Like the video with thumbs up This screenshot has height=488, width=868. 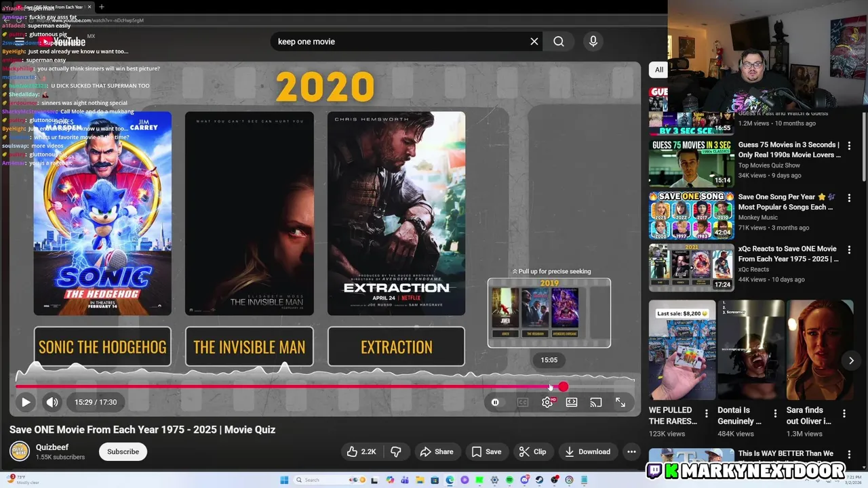(361, 451)
